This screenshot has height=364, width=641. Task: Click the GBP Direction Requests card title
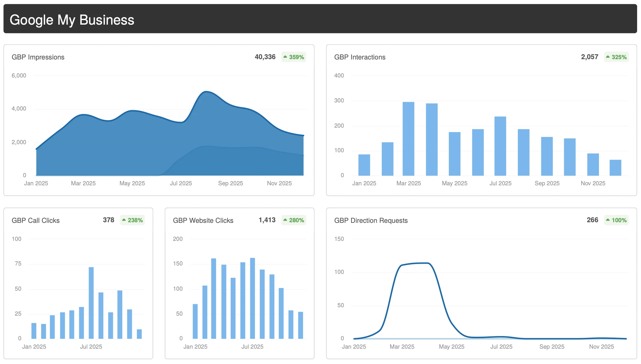(x=371, y=220)
